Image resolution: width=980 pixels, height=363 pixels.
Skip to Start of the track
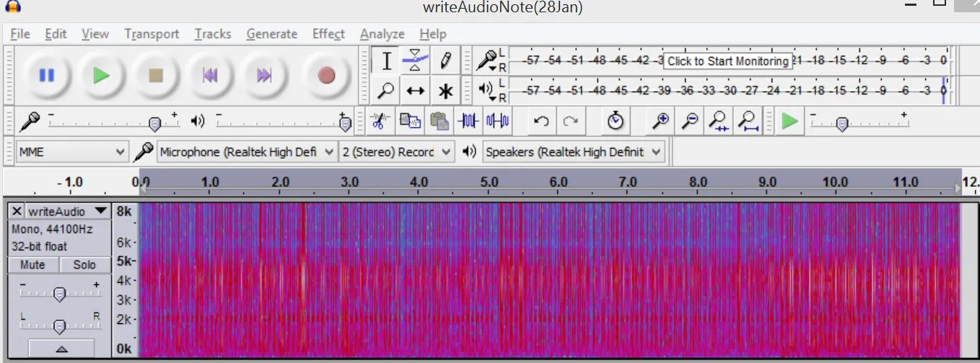tap(210, 75)
